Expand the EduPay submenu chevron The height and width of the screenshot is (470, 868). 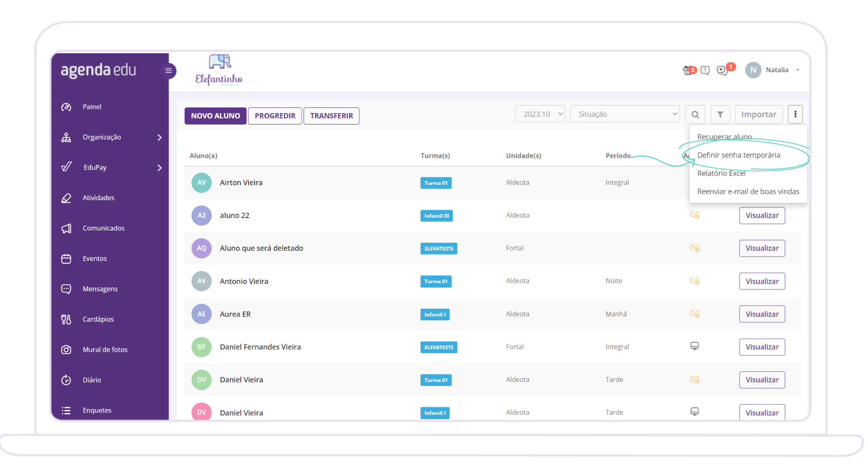[x=160, y=168]
